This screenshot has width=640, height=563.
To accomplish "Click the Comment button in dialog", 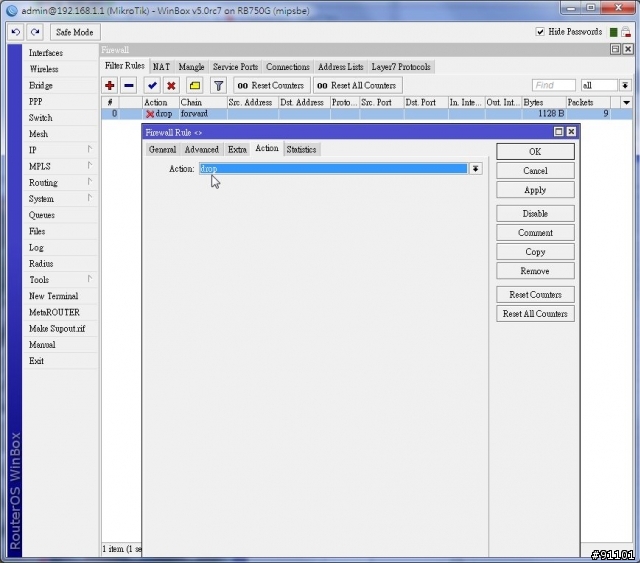I will coord(535,233).
